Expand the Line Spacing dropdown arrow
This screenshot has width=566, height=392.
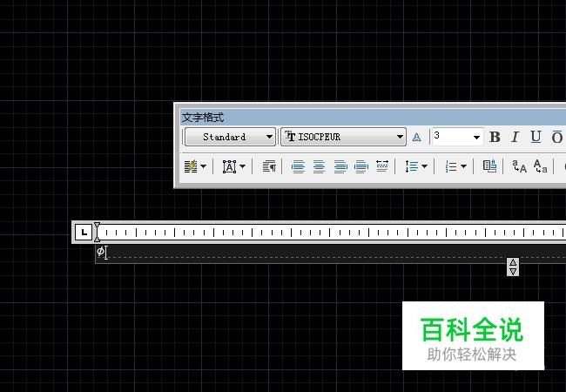[x=425, y=166]
